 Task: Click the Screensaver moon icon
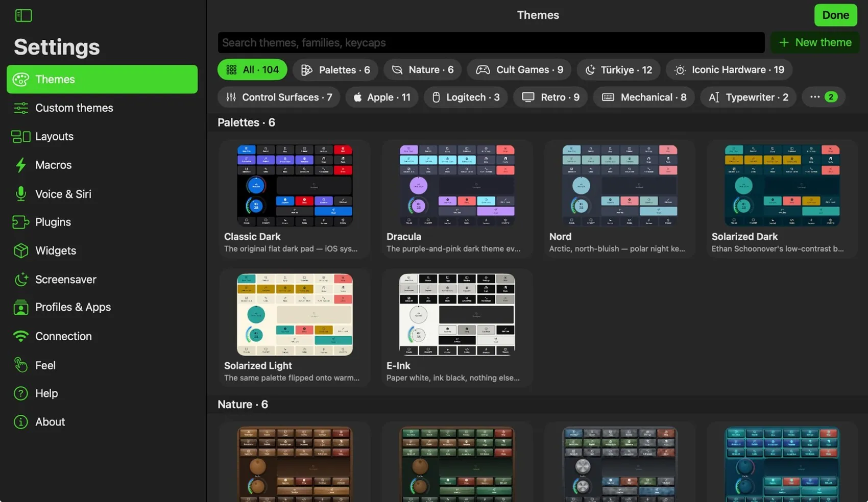(21, 279)
